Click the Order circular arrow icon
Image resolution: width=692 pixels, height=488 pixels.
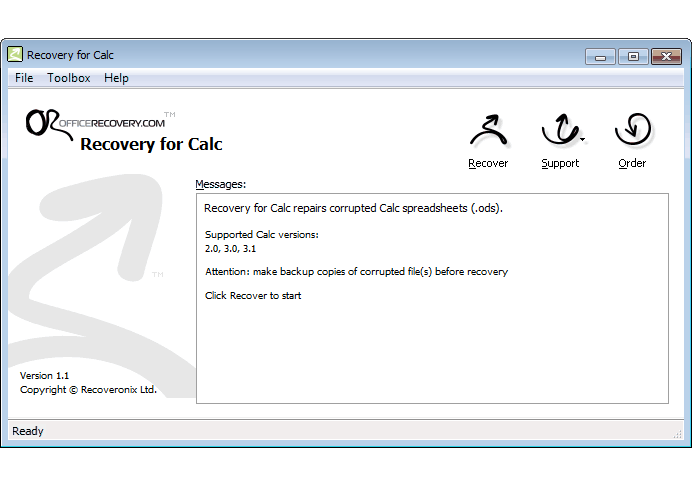pos(632,129)
